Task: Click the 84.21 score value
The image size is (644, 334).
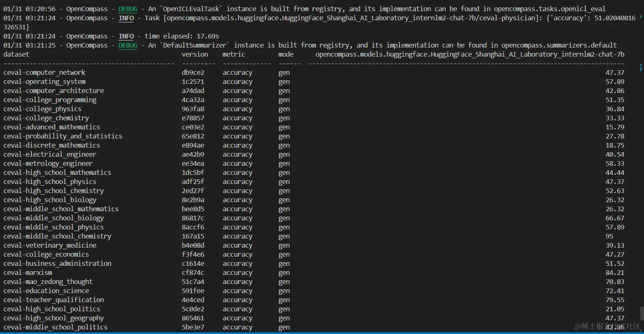Action: click(x=615, y=272)
